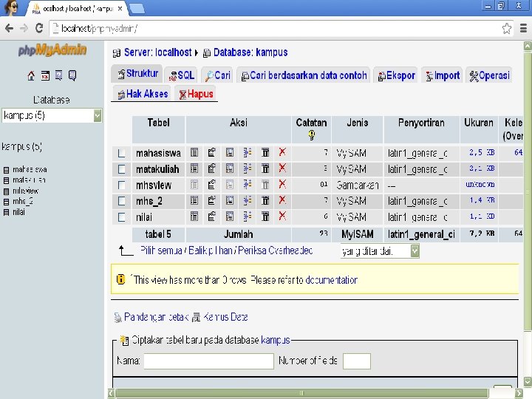Open the structure icon for matakuliah

click(x=212, y=168)
